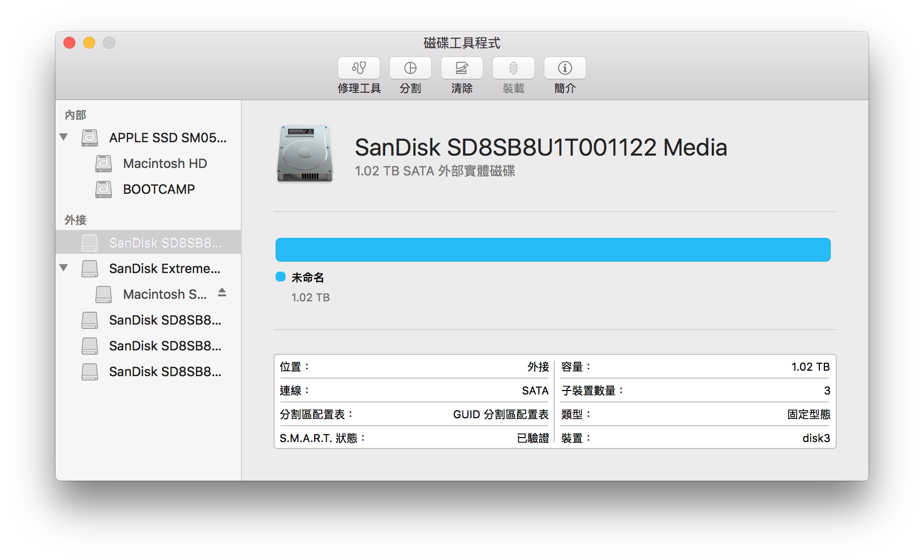Click the 1.02 TB capacity value in info table
The image size is (924, 560).
(x=810, y=367)
